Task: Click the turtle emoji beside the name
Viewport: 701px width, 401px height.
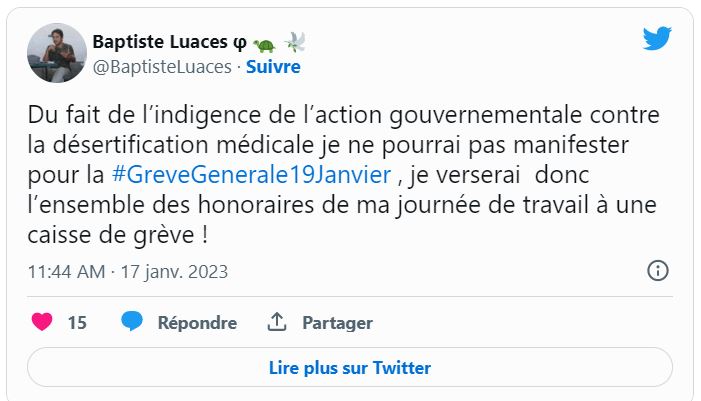Action: click(264, 42)
